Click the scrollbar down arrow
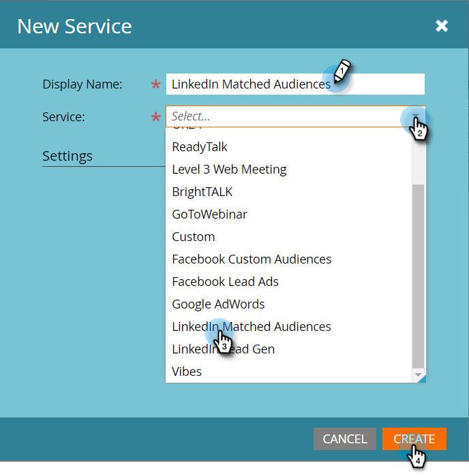Viewport: 469px width, 476px height. pos(419,375)
